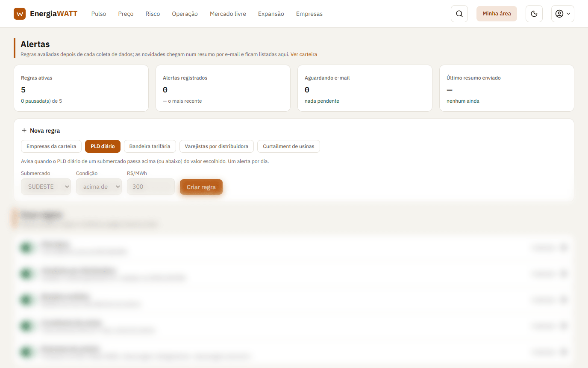This screenshot has height=368, width=588.
Task: Click the nada pendente text
Action: (x=322, y=101)
